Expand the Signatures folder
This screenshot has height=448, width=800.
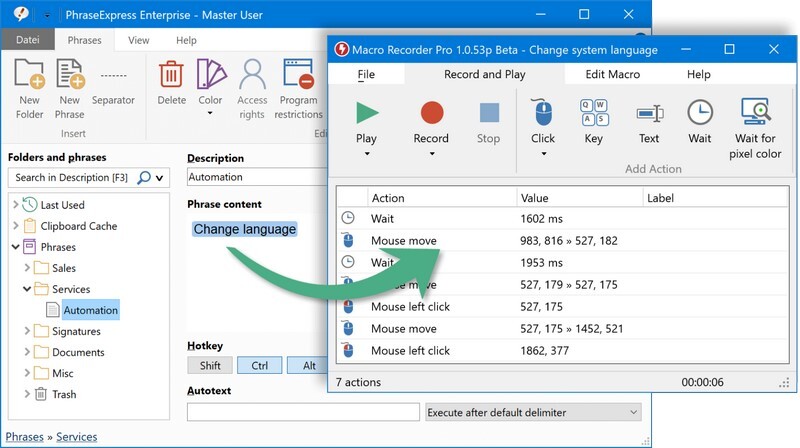point(28,331)
